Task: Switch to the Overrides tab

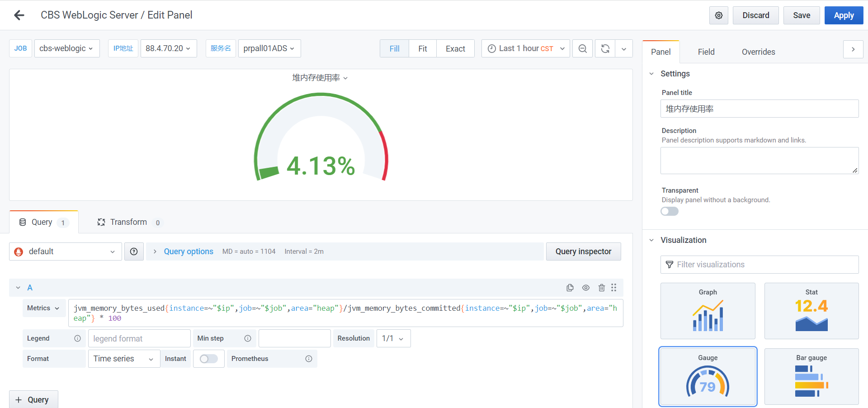Action: click(759, 52)
